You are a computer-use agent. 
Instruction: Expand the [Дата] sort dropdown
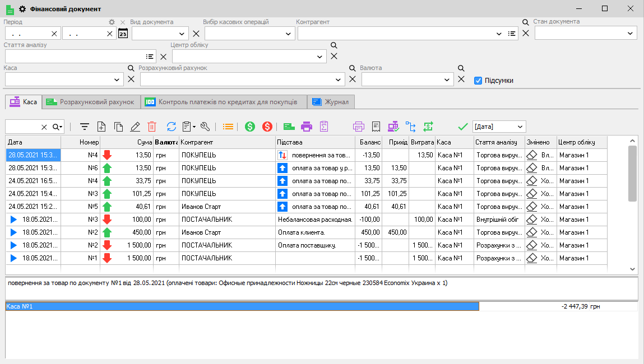point(520,127)
